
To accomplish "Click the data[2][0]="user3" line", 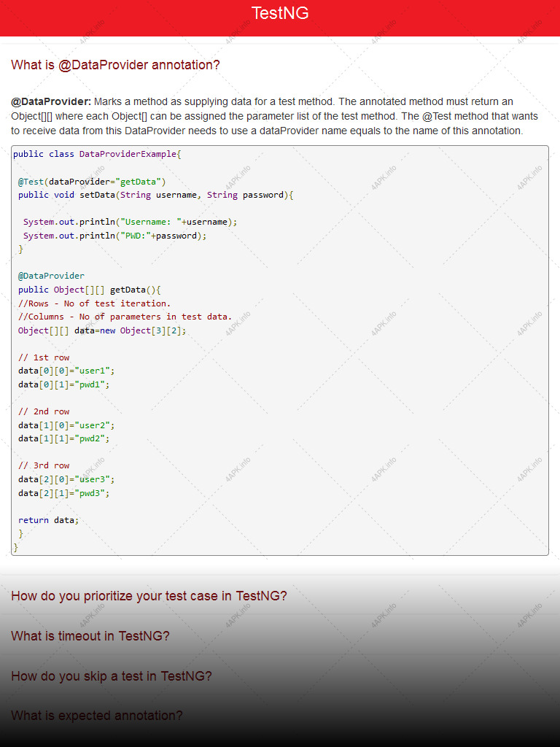I will click(66, 479).
